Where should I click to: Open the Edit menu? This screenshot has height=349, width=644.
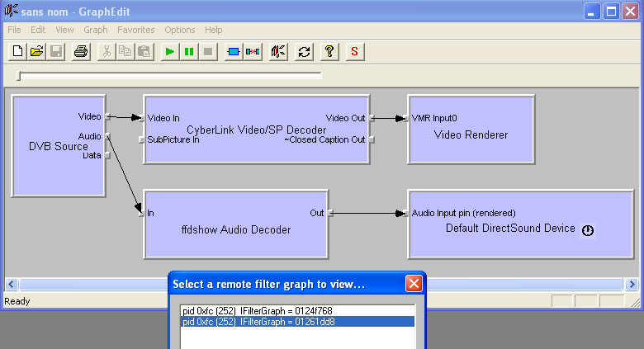tap(38, 30)
